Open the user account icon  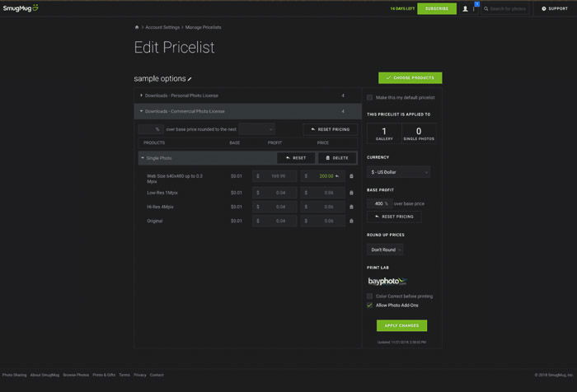point(465,9)
